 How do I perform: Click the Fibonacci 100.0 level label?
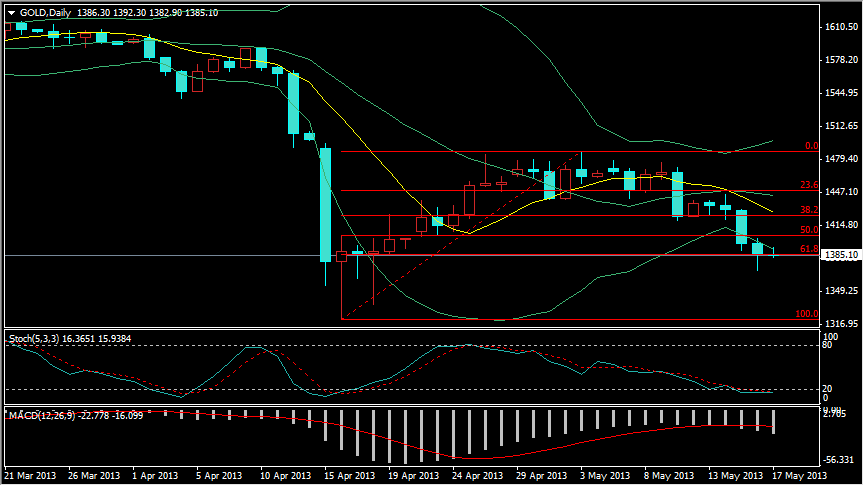click(x=806, y=314)
